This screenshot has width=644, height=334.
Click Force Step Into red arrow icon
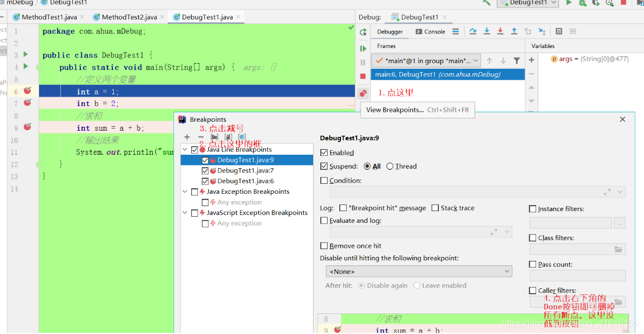(x=500, y=31)
